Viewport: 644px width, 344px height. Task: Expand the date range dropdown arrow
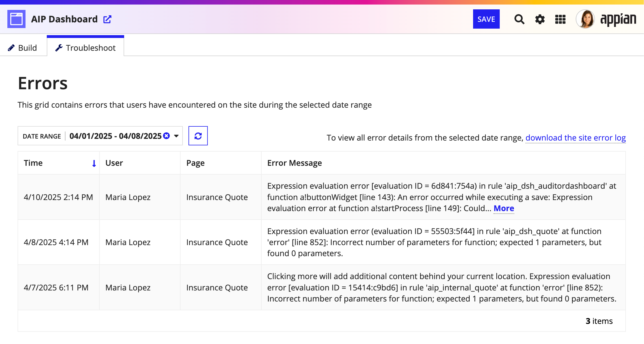[176, 136]
